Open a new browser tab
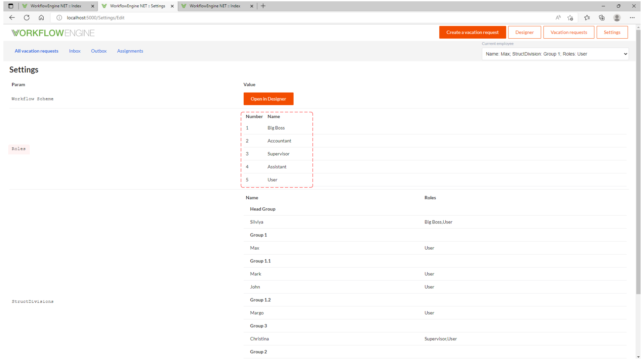The height and width of the screenshot is (360, 644). [263, 6]
